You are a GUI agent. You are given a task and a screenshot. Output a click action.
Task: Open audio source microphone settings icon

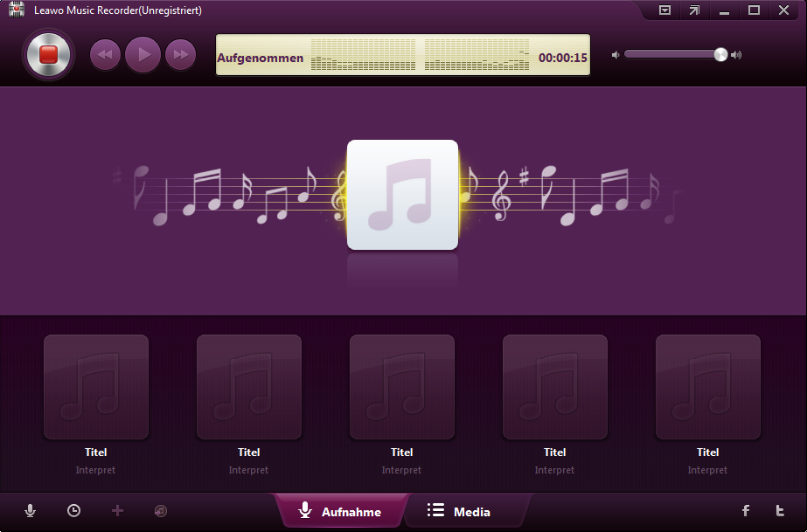coord(31,510)
